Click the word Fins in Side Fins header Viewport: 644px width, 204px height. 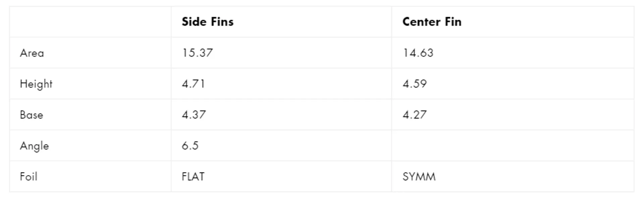222,22
